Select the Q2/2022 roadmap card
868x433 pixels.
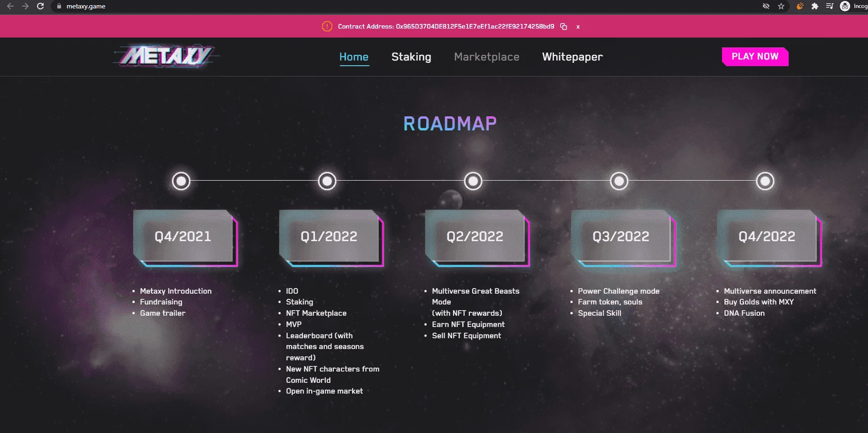pyautogui.click(x=477, y=238)
